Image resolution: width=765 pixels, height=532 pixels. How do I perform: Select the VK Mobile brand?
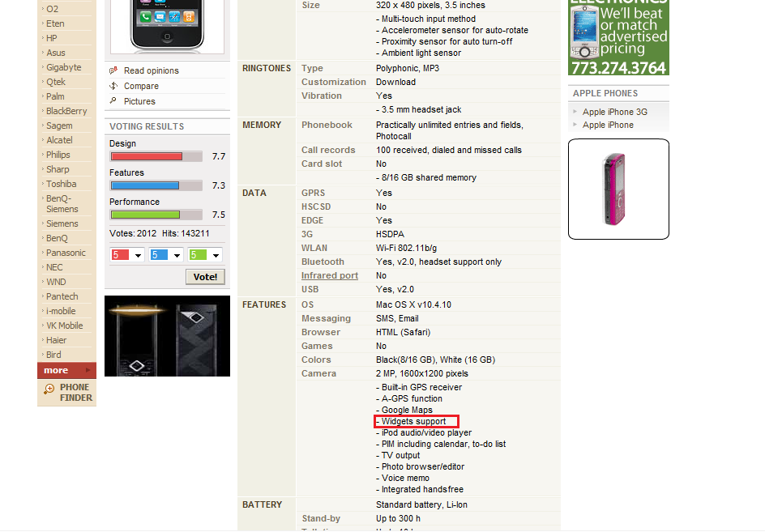point(64,326)
